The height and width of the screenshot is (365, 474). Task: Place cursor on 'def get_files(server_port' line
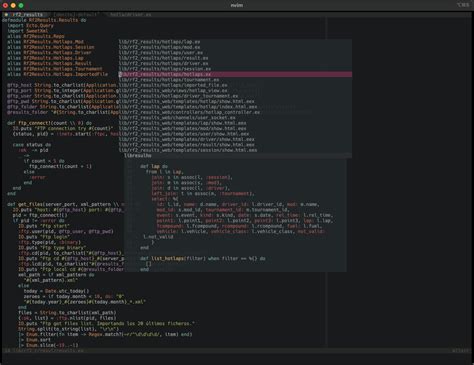(x=65, y=204)
